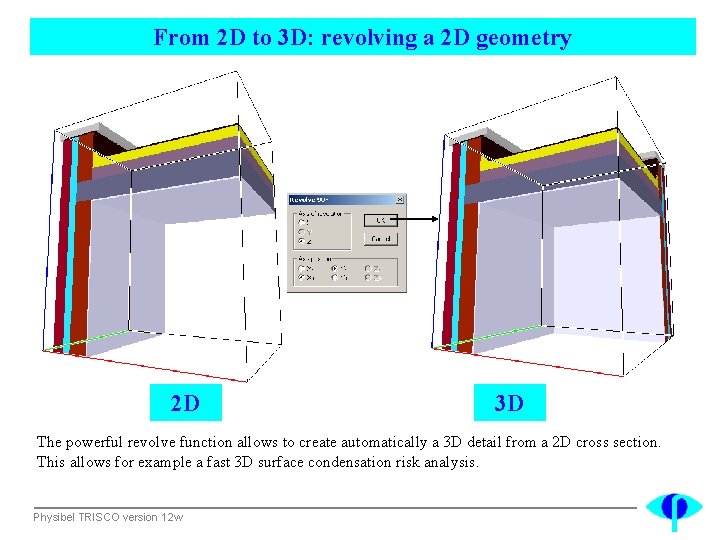Click the slide title "From 2D to 3D: revolving a 2D geometry"
720x540 pixels.
coord(362,37)
